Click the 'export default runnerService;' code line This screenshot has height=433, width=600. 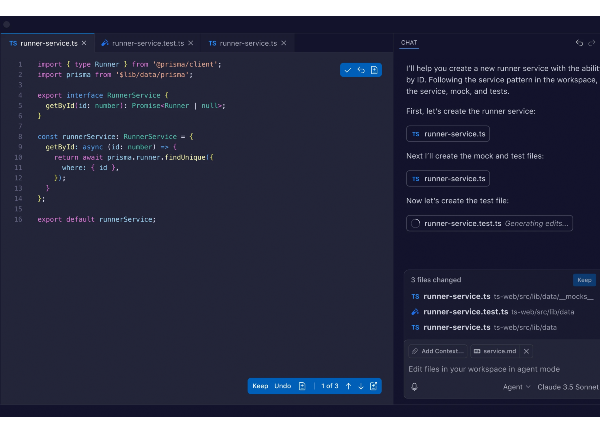97,220
